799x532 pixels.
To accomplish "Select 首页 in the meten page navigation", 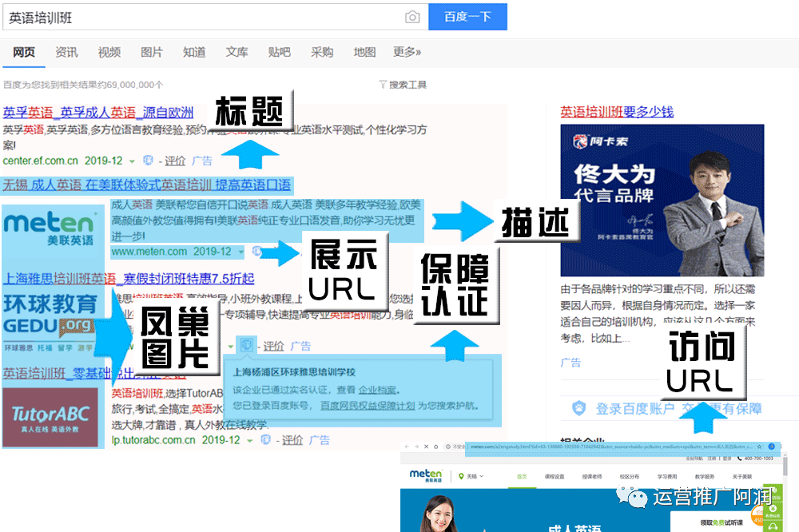I will tap(522, 477).
